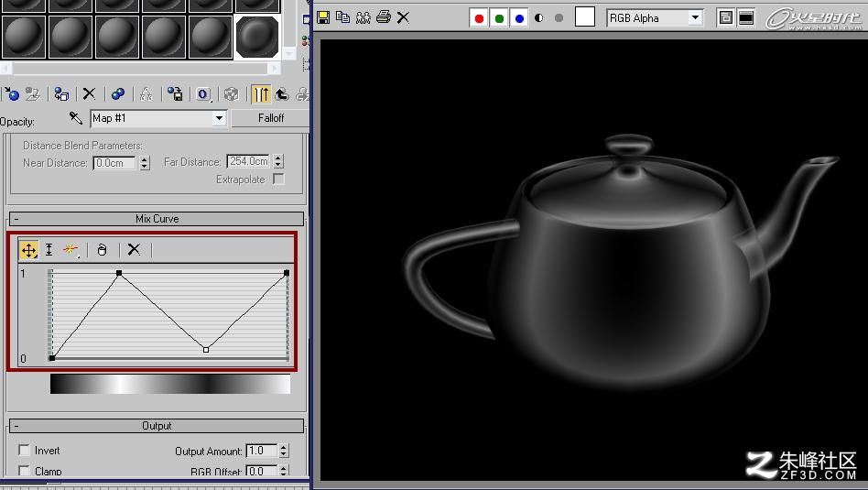
Task: Click the Get Material icon
Action: pyautogui.click(x=10, y=94)
